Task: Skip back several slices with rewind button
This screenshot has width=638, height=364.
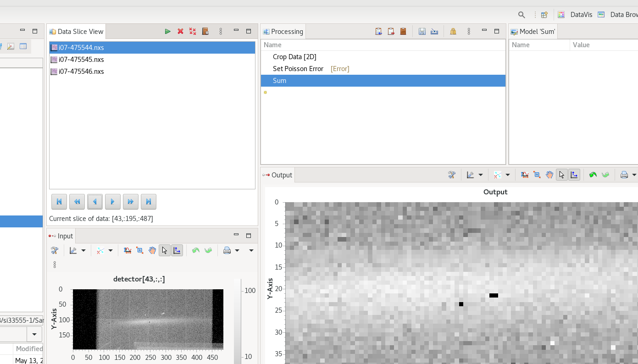Action: (x=77, y=202)
